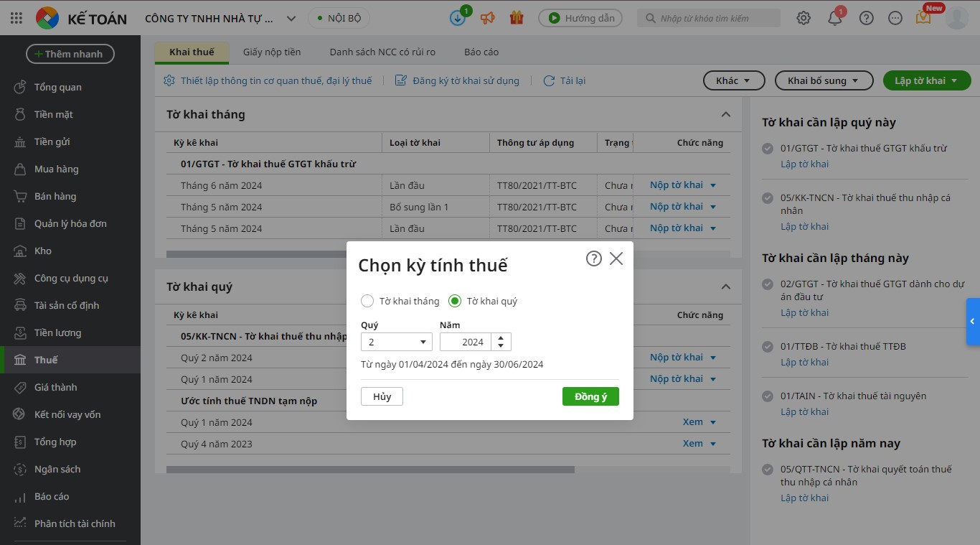Open the apps grid menu icon
Viewport: 980px width, 545px height.
pos(17,18)
